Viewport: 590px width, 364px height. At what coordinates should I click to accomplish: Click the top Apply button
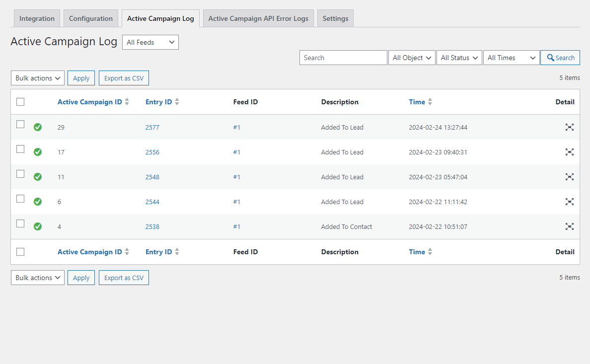[x=81, y=78]
